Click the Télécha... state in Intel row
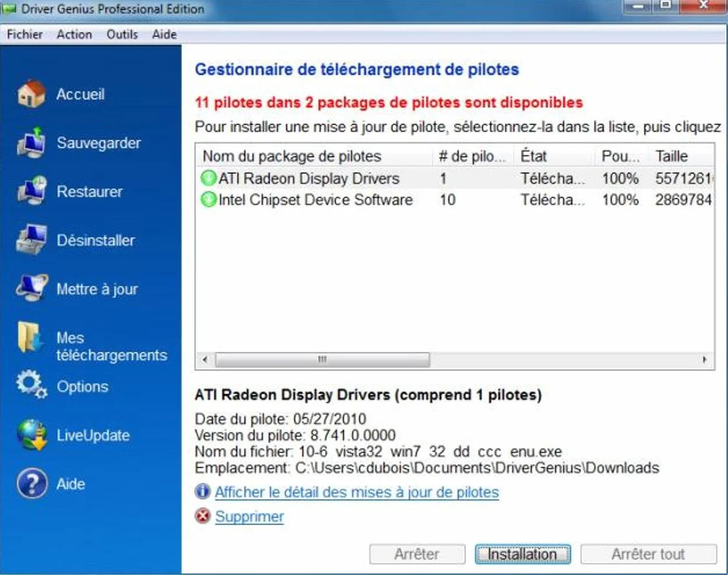 [552, 200]
